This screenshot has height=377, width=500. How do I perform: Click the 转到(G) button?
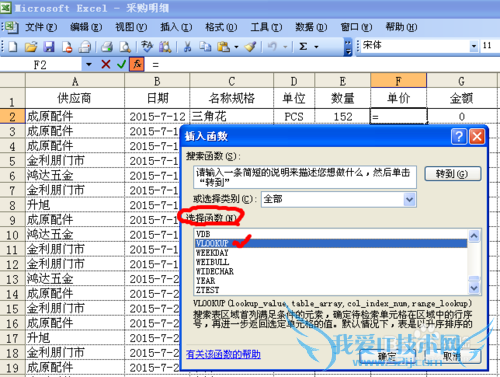[453, 174]
